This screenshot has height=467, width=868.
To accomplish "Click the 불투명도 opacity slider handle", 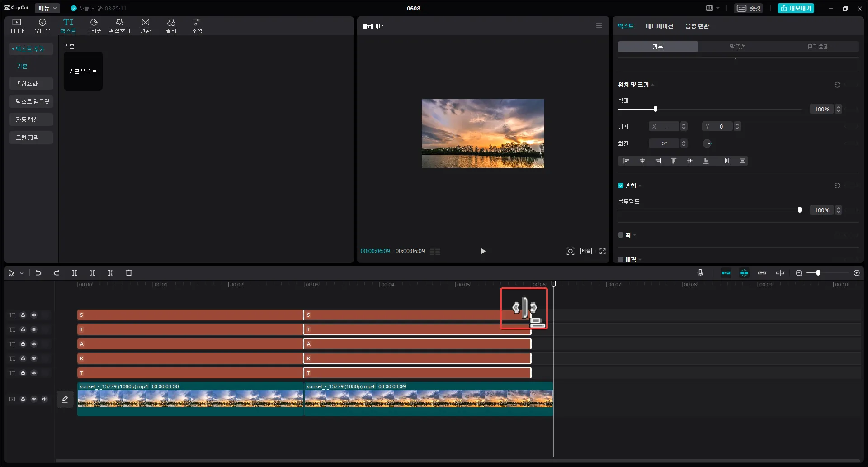I will (x=800, y=210).
